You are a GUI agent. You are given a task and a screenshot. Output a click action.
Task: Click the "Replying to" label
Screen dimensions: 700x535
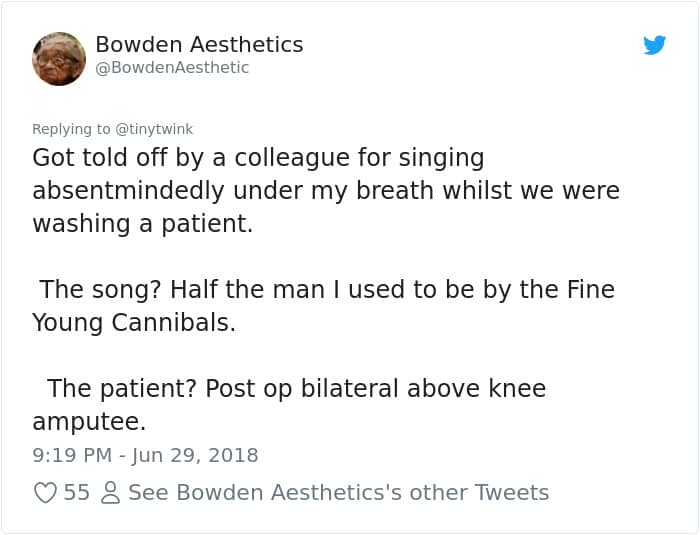(72, 129)
